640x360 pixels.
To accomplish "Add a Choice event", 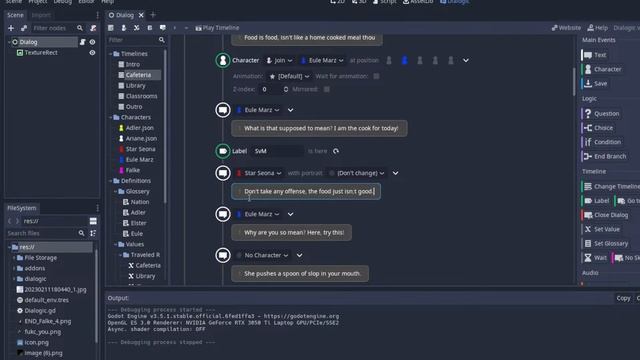I will point(598,128).
